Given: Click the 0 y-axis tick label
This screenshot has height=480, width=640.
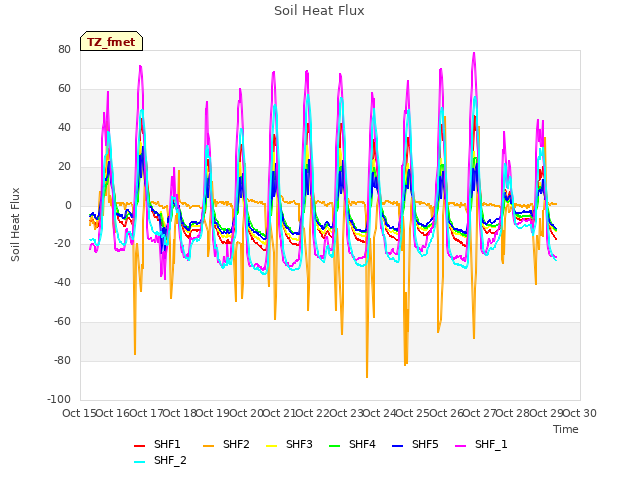Looking at the screenshot, I should (x=68, y=206).
